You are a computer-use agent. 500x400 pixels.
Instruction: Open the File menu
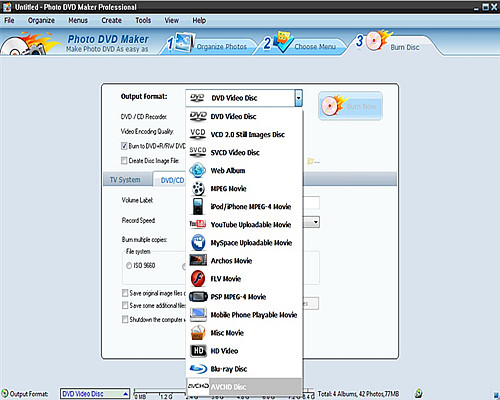[x=9, y=20]
